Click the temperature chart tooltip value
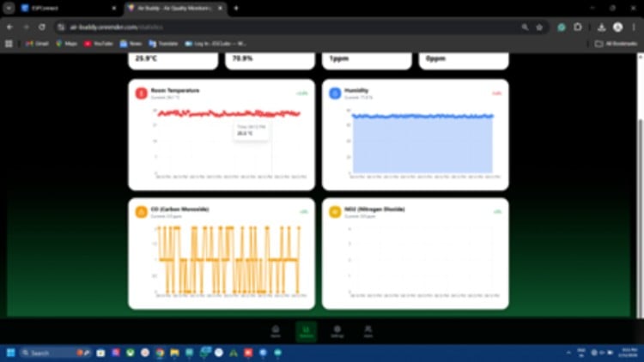 245,133
